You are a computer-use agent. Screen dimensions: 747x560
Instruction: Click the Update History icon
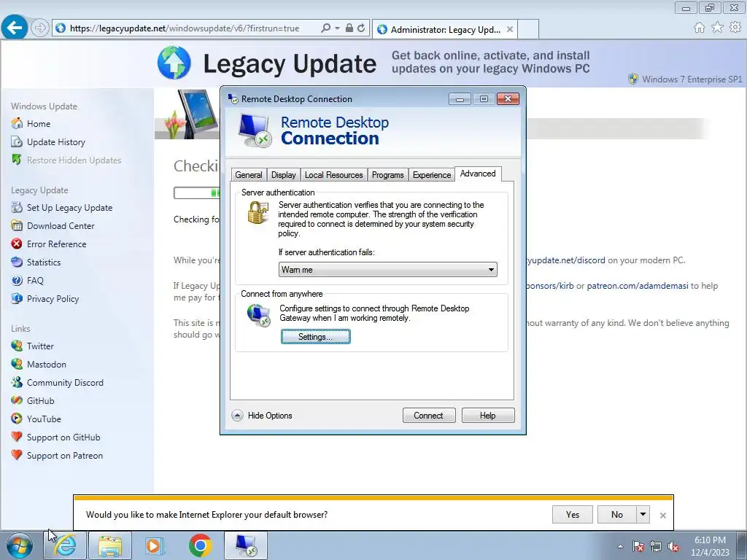tap(17, 141)
